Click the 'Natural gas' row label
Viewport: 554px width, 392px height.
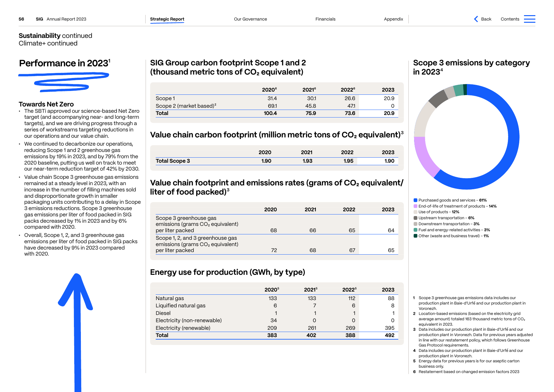tap(170, 298)
